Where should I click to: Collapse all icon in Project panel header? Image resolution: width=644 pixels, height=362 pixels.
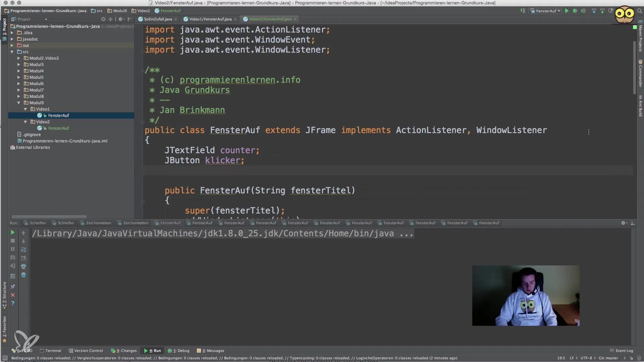tap(110, 19)
